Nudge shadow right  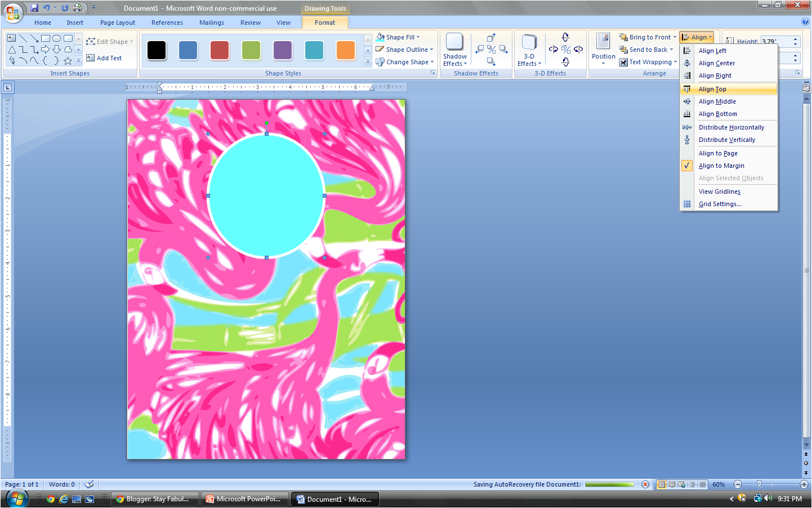click(x=503, y=50)
